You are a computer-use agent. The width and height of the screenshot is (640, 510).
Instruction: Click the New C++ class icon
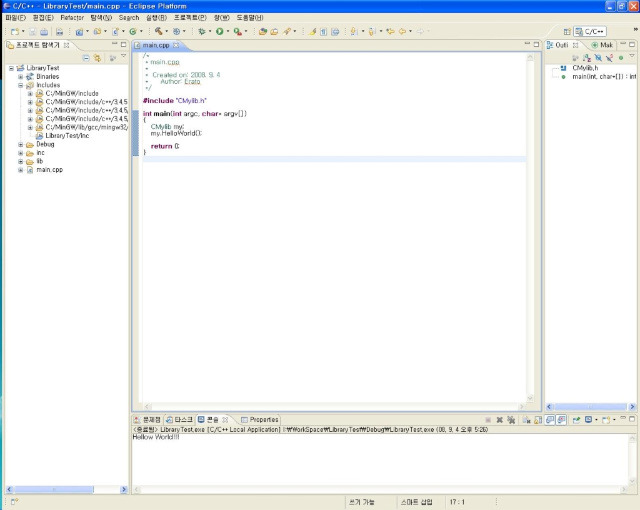[x=133, y=31]
